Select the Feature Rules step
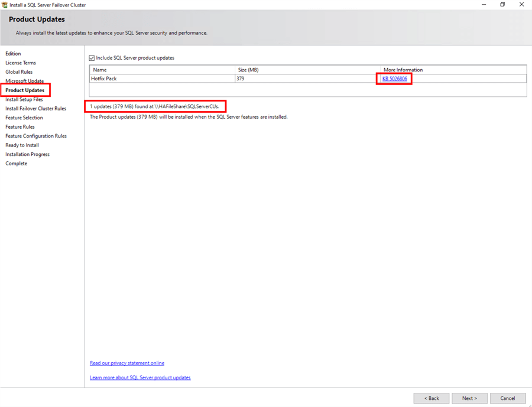The image size is (532, 407). tap(20, 127)
